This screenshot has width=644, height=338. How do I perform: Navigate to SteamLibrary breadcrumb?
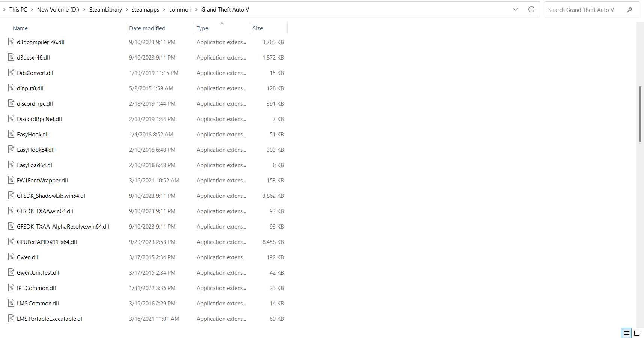tap(105, 10)
